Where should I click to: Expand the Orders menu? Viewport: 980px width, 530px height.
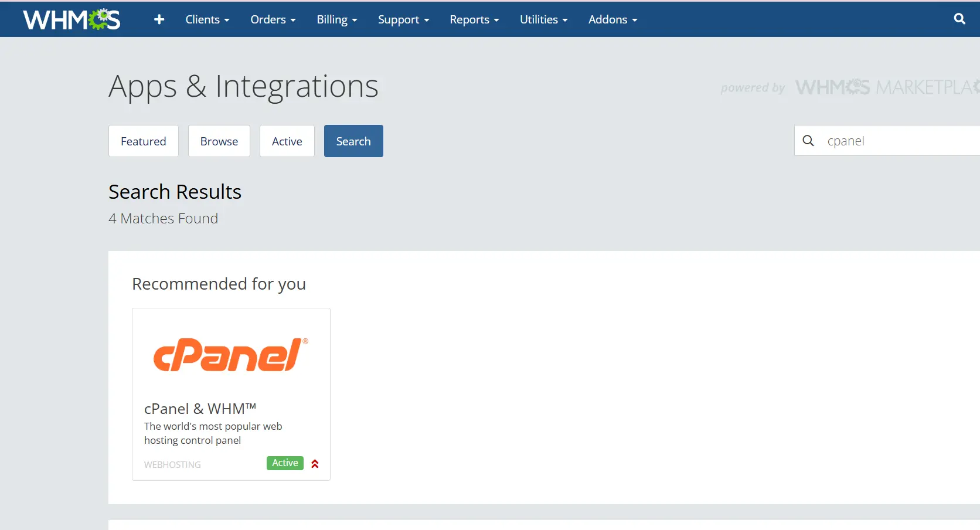click(273, 19)
